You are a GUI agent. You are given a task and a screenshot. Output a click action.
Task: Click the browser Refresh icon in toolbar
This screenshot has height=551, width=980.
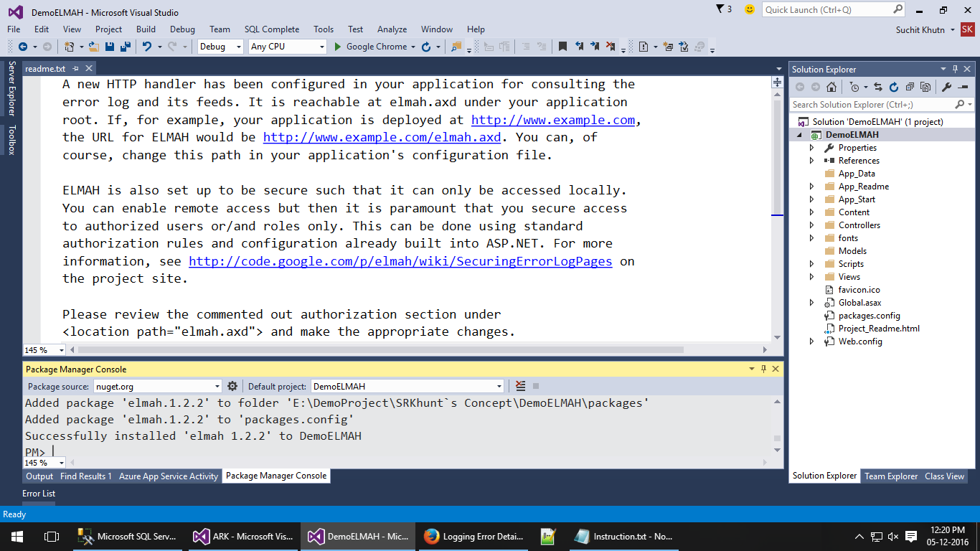tap(425, 47)
